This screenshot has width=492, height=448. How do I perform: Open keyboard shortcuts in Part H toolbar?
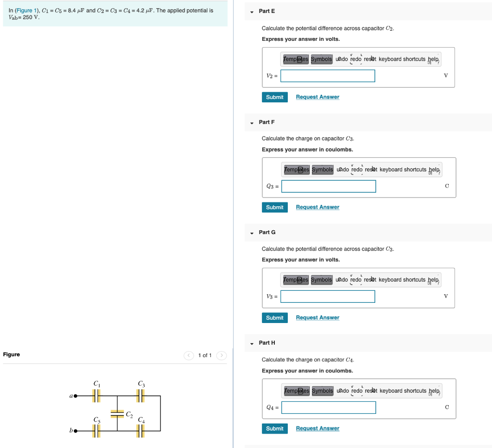[x=402, y=390]
